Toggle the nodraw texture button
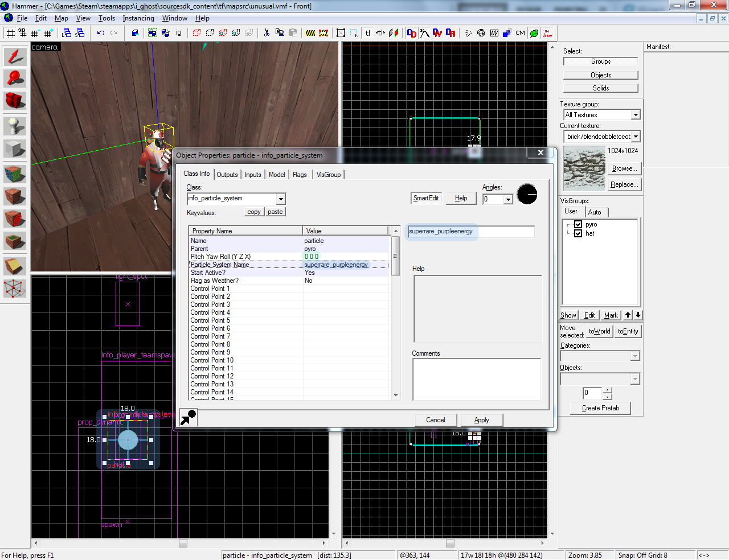 [x=547, y=33]
